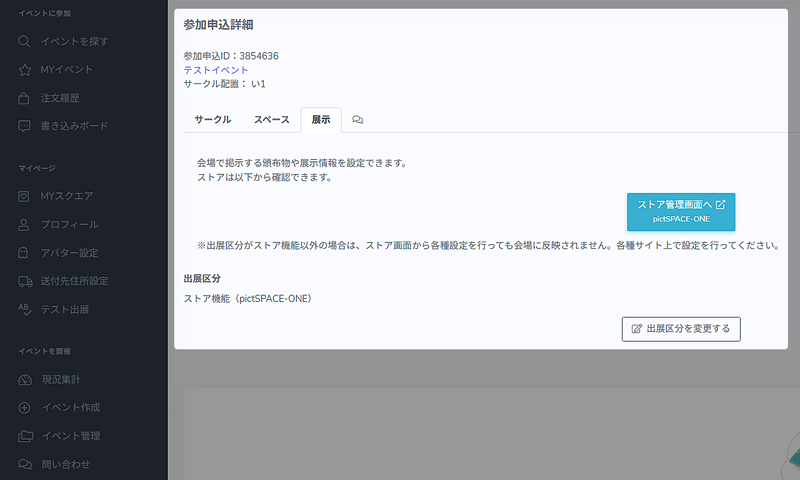Viewport: 800px width, 480px height.
Task: Click the truck icon for 送付先住所設定
Action: tap(25, 281)
